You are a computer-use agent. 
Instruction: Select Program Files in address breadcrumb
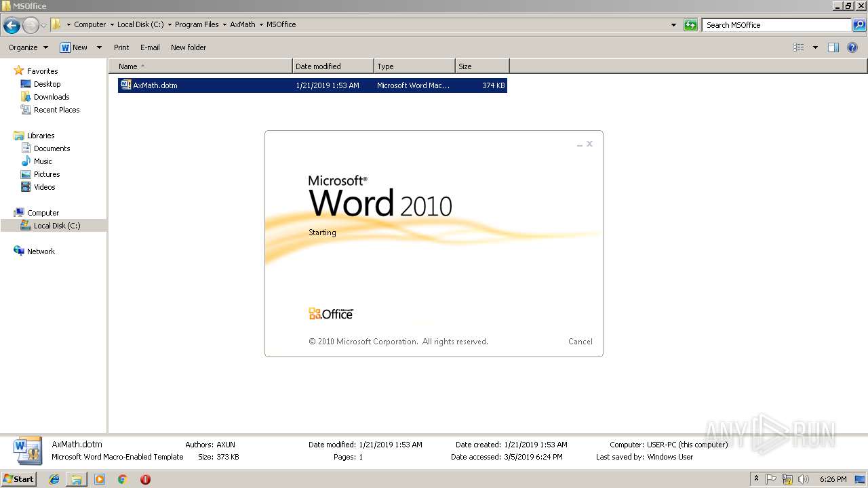[197, 24]
